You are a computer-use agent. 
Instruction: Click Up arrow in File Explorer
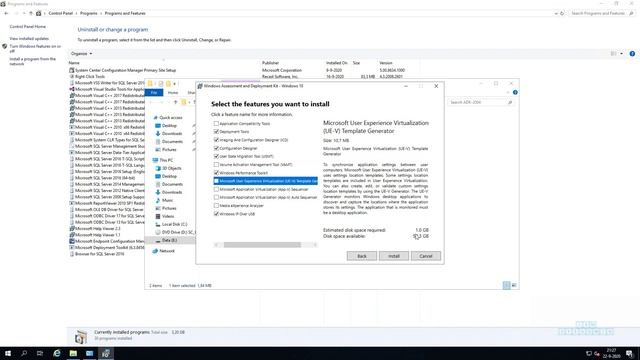coord(176,102)
